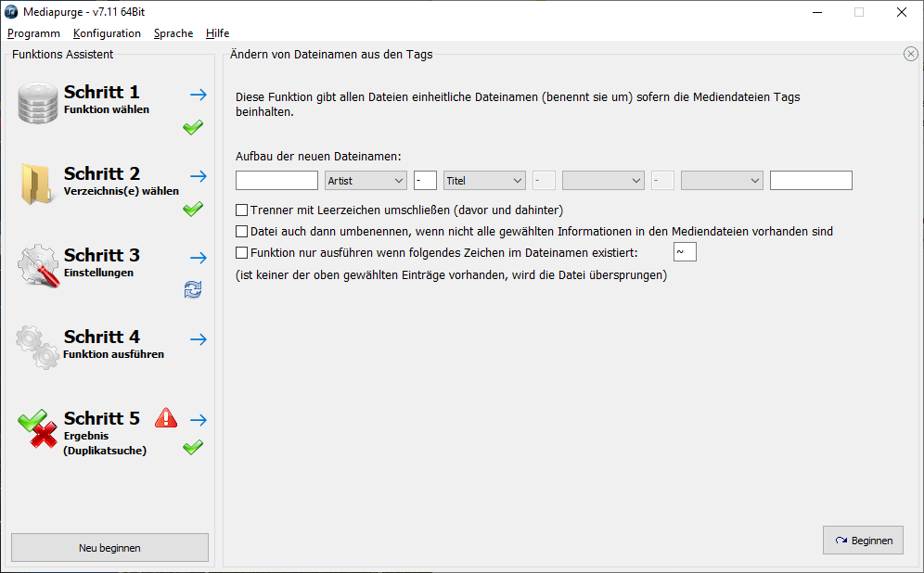Click the check and cross Ergebnis icon
The image size is (924, 573).
(37, 428)
